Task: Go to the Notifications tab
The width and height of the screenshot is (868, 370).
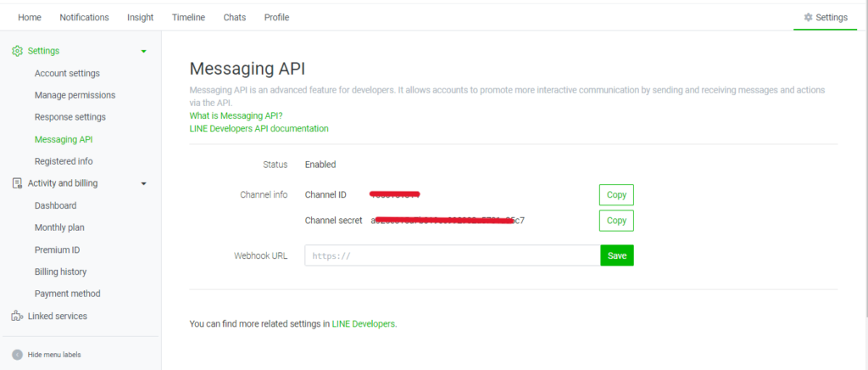Action: click(84, 17)
